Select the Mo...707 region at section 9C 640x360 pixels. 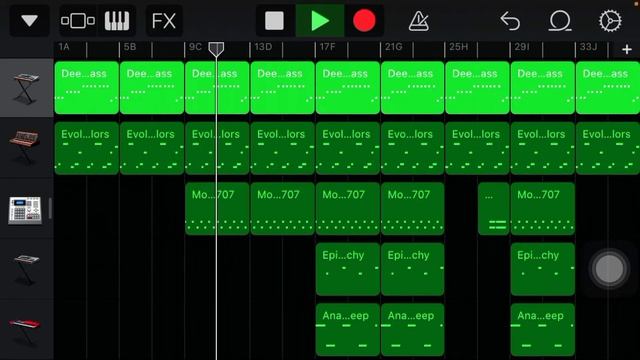217,208
